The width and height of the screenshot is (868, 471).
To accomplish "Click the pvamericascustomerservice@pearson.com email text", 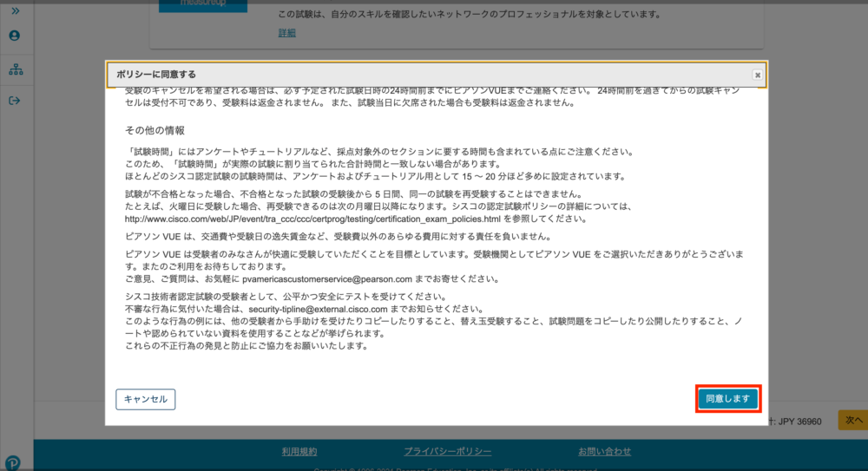I will 327,279.
